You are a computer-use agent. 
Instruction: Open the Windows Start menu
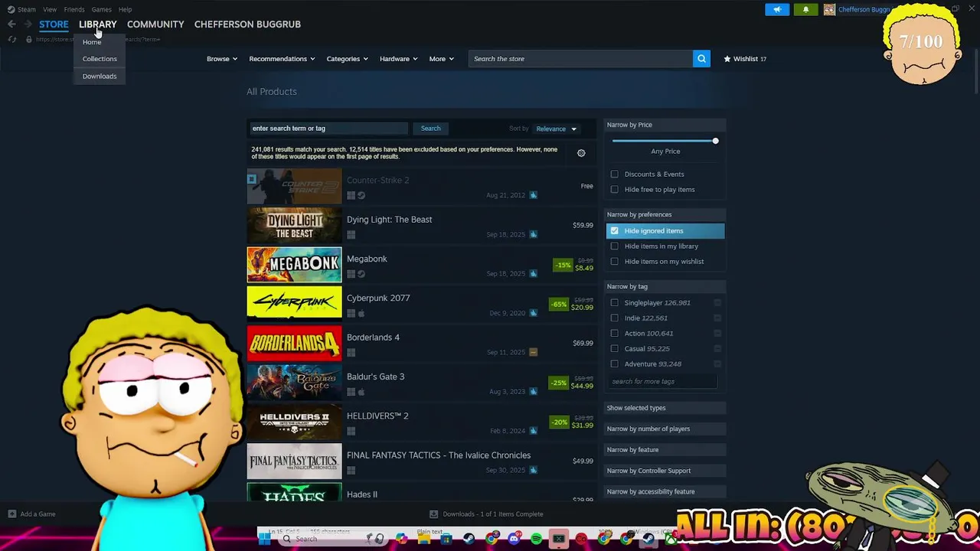pos(264,539)
